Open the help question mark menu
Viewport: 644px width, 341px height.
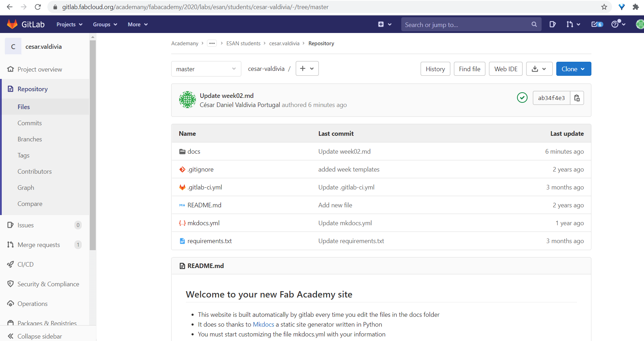point(618,24)
